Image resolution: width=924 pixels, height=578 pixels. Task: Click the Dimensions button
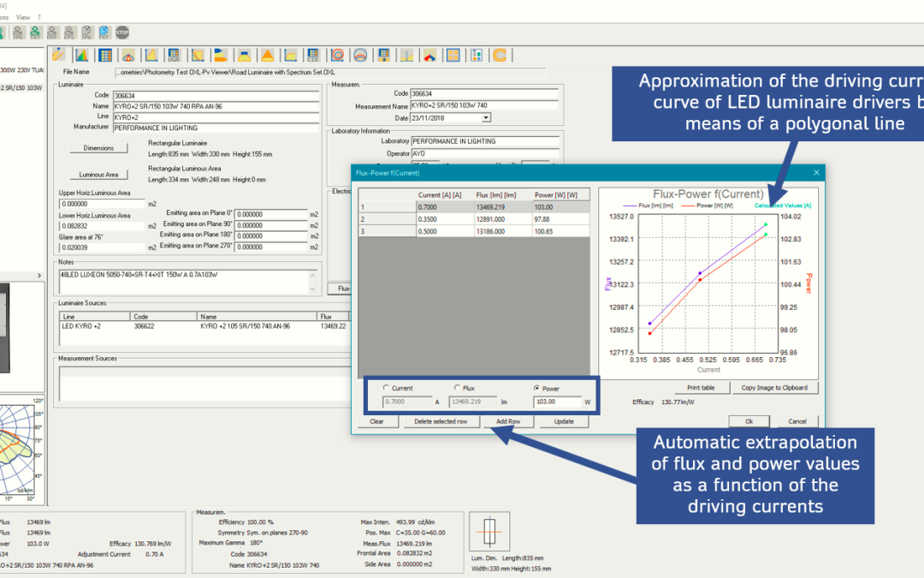pos(98,148)
